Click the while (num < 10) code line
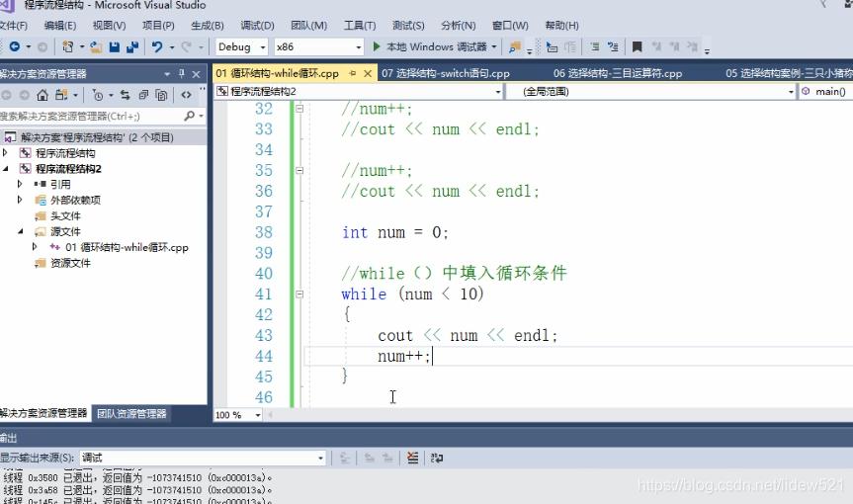Screen dimensions: 853x504 point(412,294)
